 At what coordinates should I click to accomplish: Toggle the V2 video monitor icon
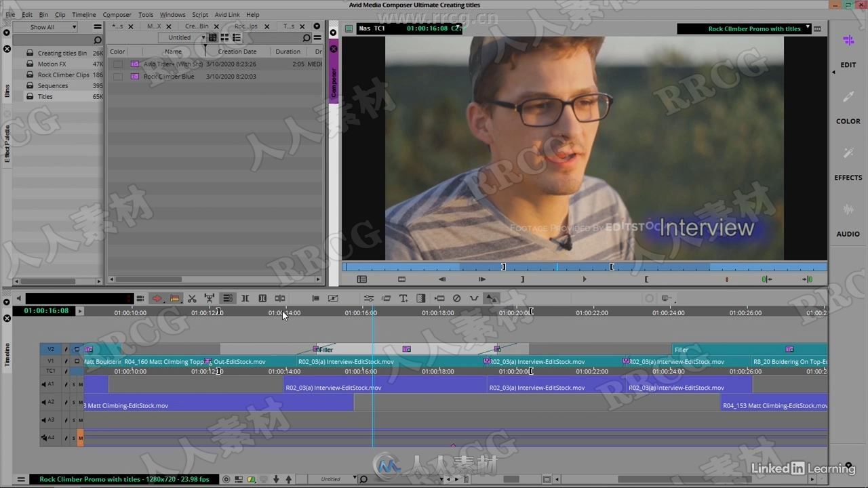click(77, 349)
